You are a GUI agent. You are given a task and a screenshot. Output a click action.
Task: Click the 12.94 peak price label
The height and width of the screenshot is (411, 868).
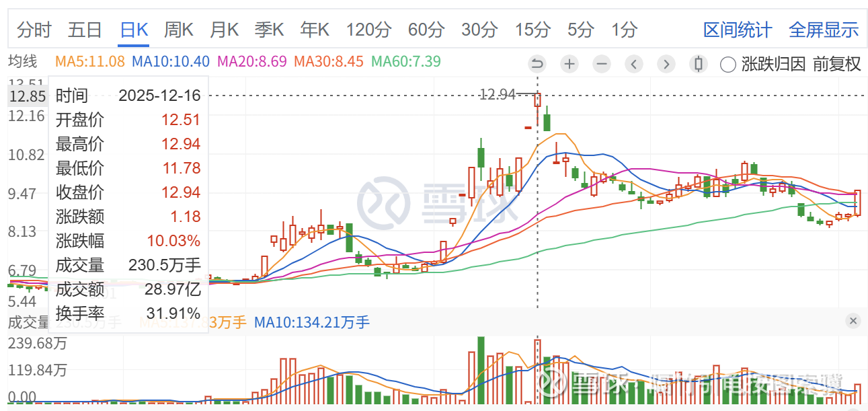(498, 94)
